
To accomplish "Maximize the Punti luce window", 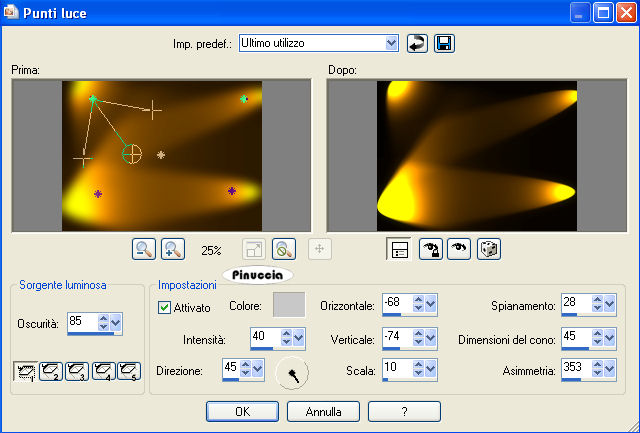I will tap(603, 13).
